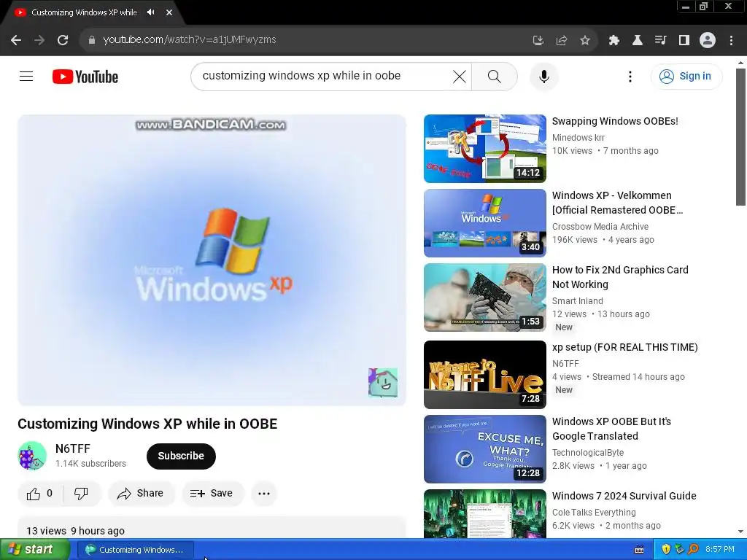Start voice search with microphone
The width and height of the screenshot is (747, 560).
coord(543,76)
